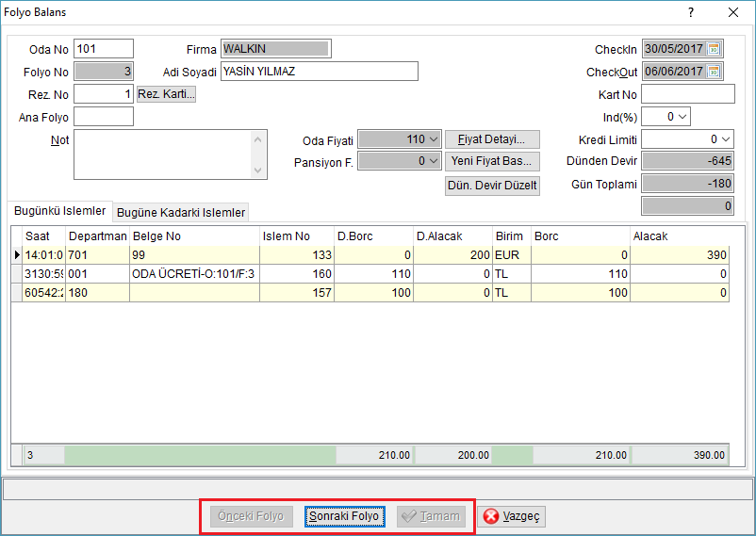
Task: Open the CheckIn date calendar icon
Action: coord(713,49)
